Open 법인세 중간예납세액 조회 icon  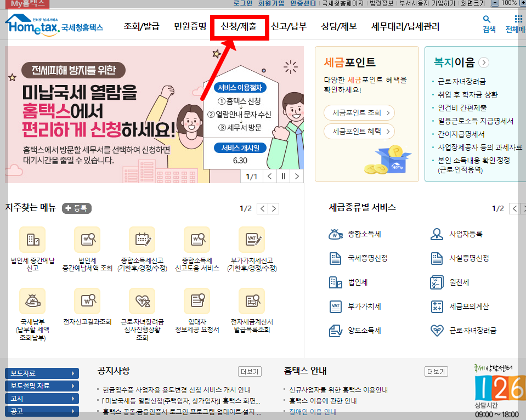coord(87,240)
